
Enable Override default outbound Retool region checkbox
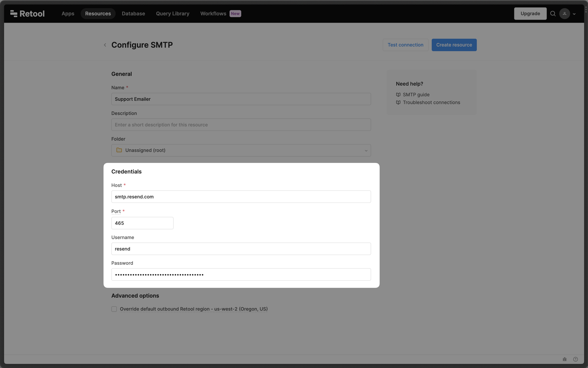coord(114,309)
